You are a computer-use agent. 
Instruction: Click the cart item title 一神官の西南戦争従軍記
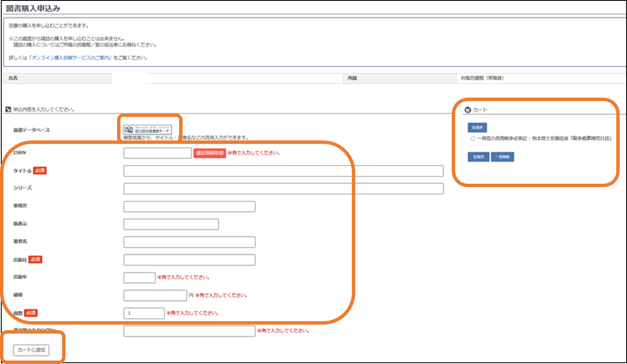tap(544, 139)
